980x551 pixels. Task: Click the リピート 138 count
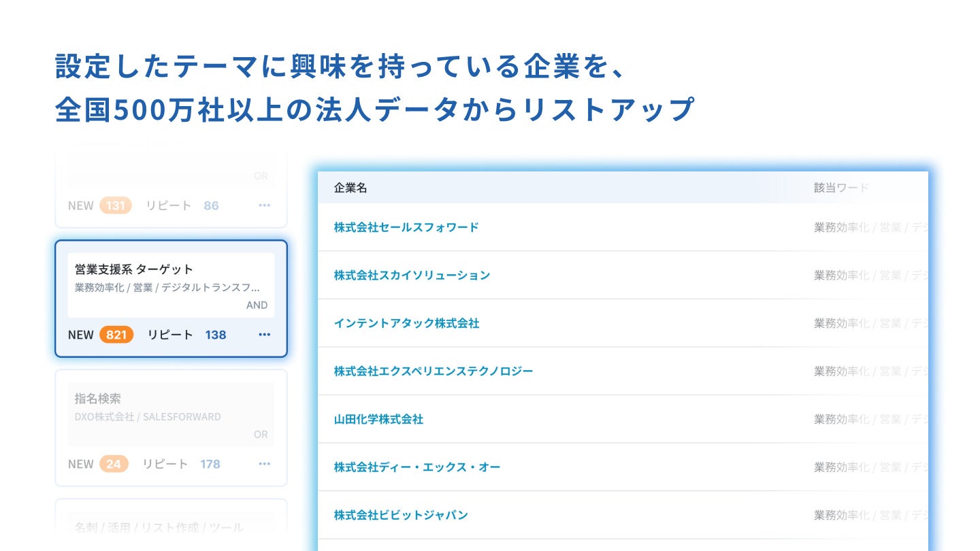coord(216,335)
